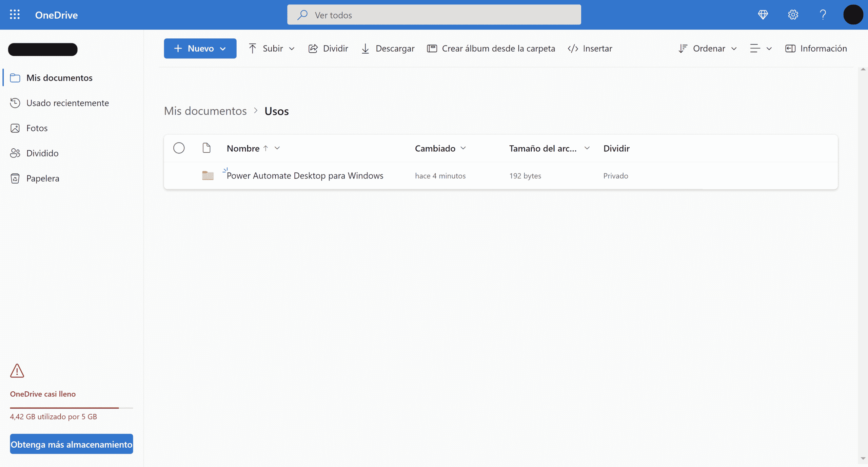The image size is (868, 467).
Task: Toggle the select all items circle
Action: coord(179,148)
